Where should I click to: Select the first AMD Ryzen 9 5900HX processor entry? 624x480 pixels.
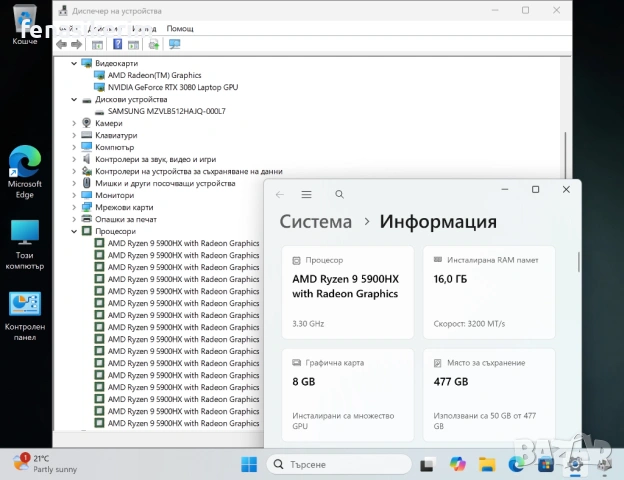(183, 243)
